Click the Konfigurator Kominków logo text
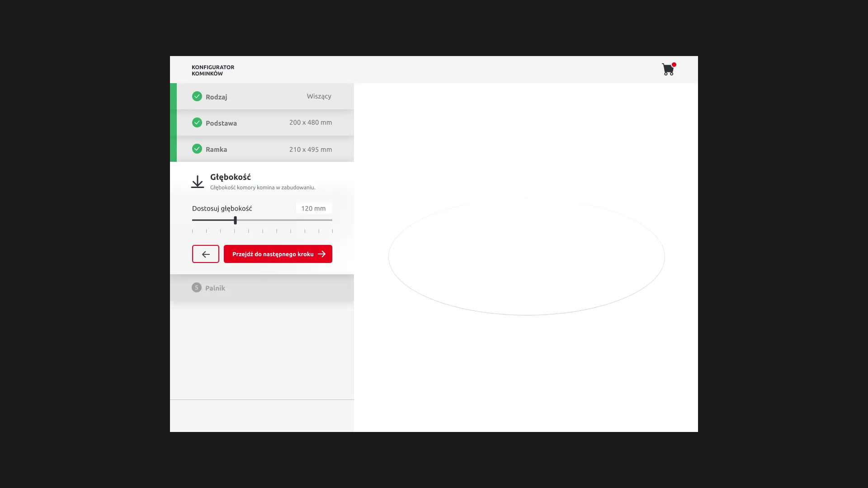 pyautogui.click(x=213, y=70)
